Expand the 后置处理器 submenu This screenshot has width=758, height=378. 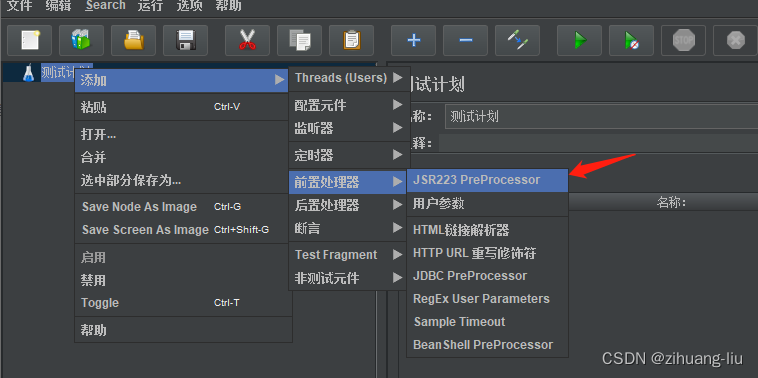coord(348,205)
